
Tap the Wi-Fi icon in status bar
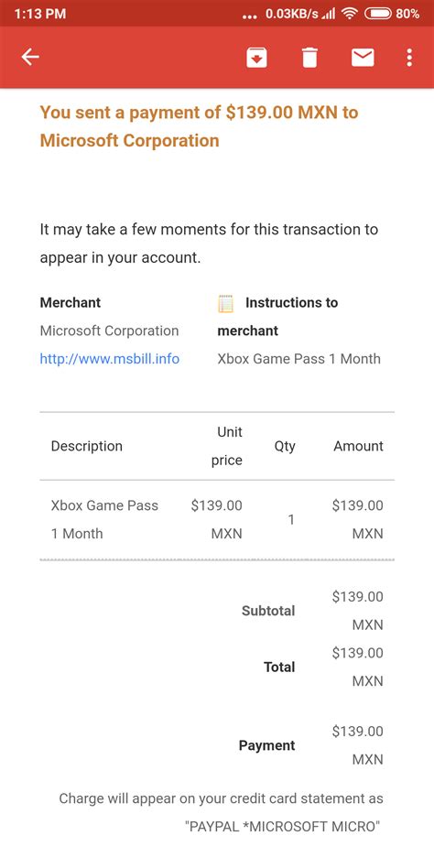tap(349, 14)
